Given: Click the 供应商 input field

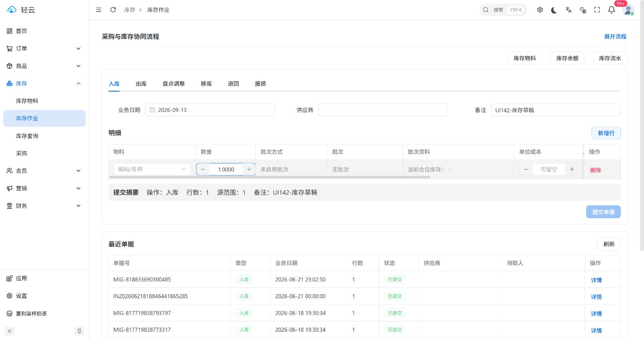Looking at the screenshot, I should pos(383,110).
